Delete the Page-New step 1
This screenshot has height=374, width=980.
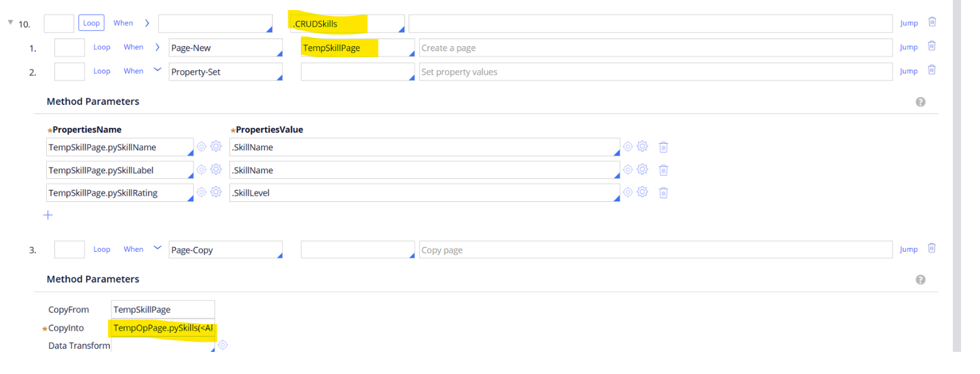(932, 46)
